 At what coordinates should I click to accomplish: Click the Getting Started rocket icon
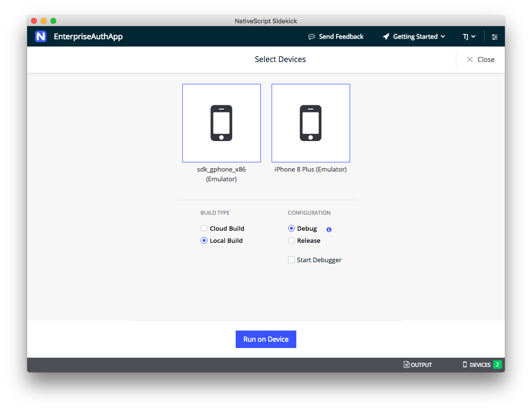386,37
